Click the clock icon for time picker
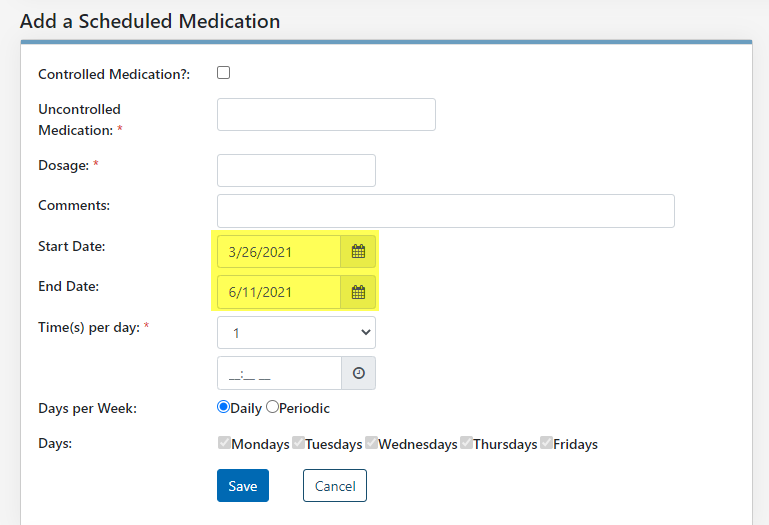The image size is (769, 525). (x=358, y=373)
